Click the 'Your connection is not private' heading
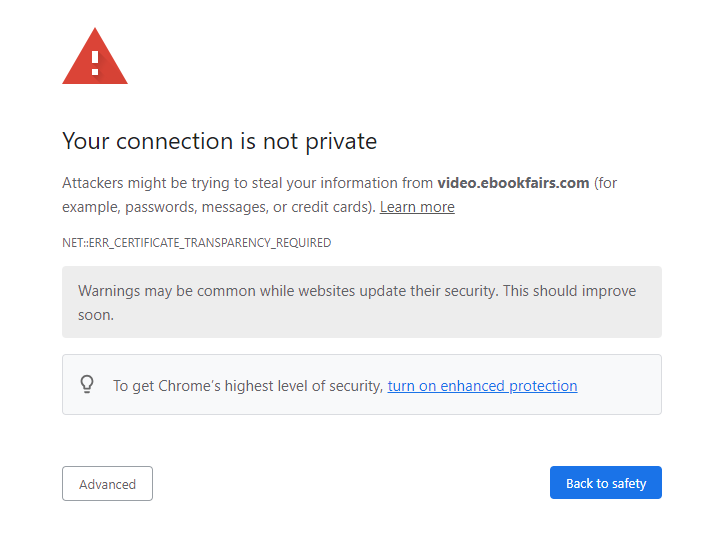 tap(219, 141)
